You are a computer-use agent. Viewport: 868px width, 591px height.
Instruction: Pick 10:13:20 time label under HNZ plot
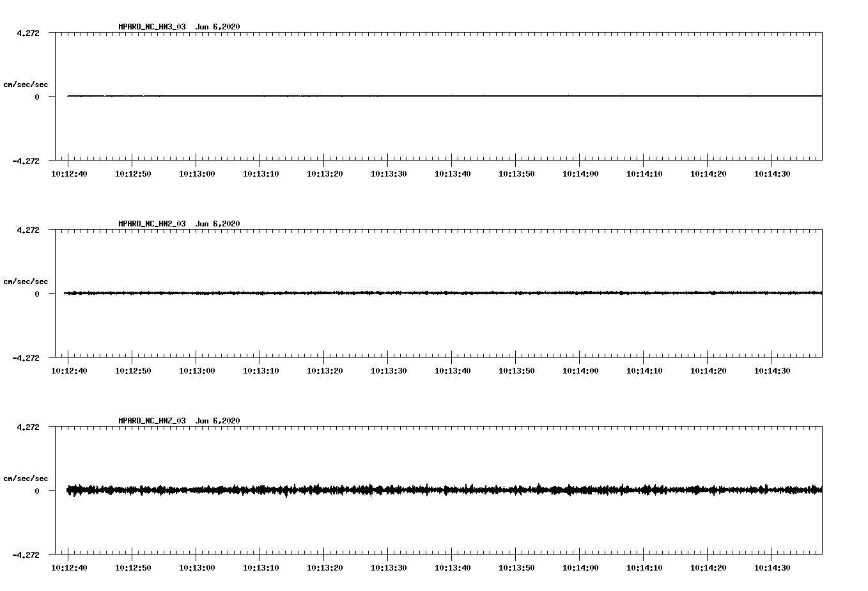pyautogui.click(x=325, y=568)
